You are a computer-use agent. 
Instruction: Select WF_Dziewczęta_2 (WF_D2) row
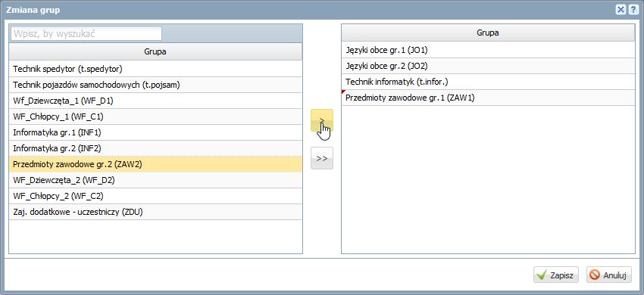pos(155,181)
